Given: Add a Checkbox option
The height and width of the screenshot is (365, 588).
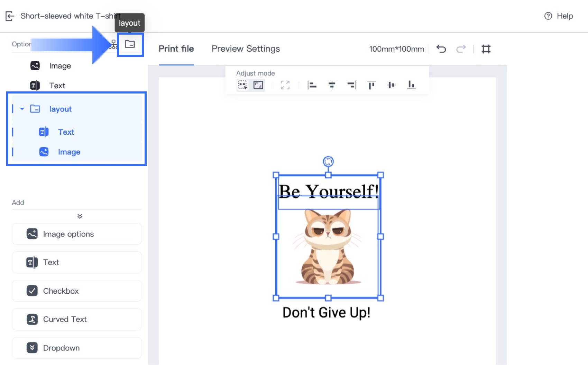Looking at the screenshot, I should [77, 291].
